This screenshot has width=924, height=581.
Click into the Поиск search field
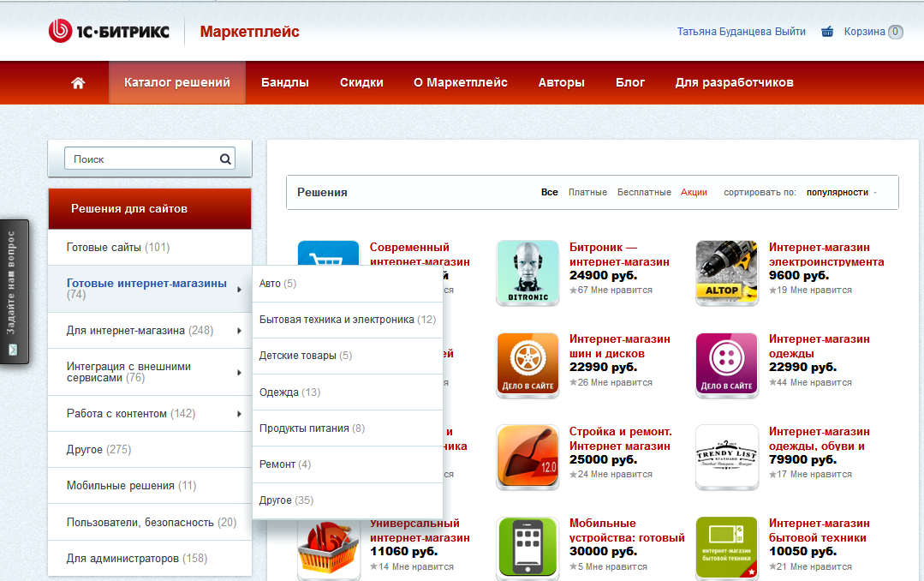tap(141, 159)
